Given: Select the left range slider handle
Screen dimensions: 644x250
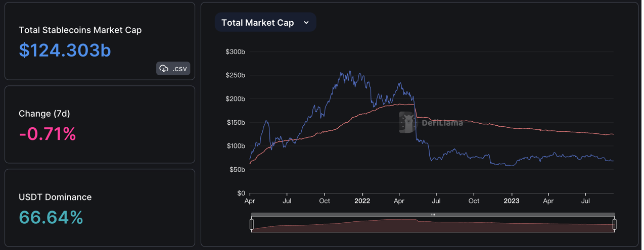Looking at the screenshot, I should click(252, 224).
